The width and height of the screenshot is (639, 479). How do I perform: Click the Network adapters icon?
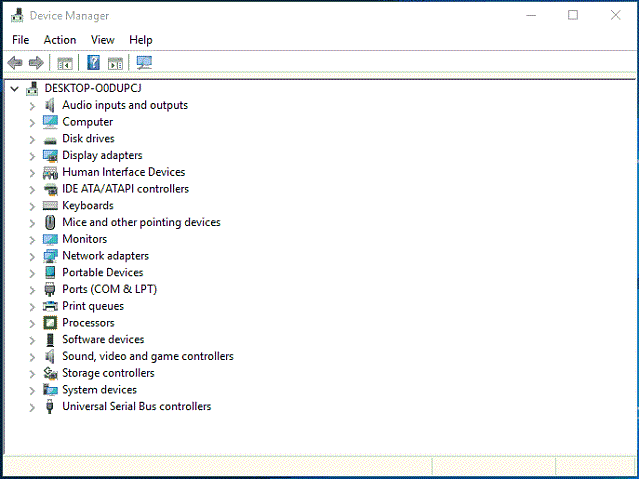(50, 256)
